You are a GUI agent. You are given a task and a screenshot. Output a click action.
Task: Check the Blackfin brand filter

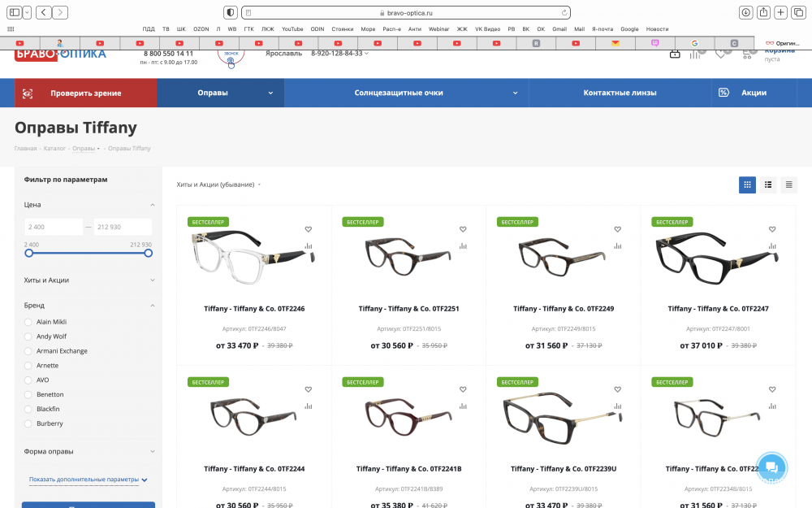[28, 409]
